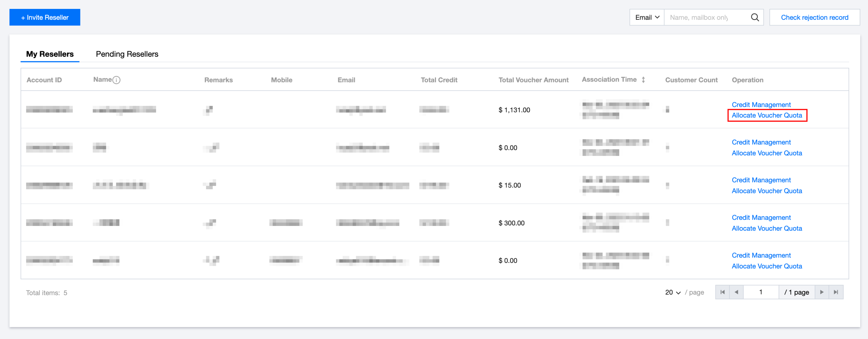Go to next page arrow

pyautogui.click(x=822, y=292)
